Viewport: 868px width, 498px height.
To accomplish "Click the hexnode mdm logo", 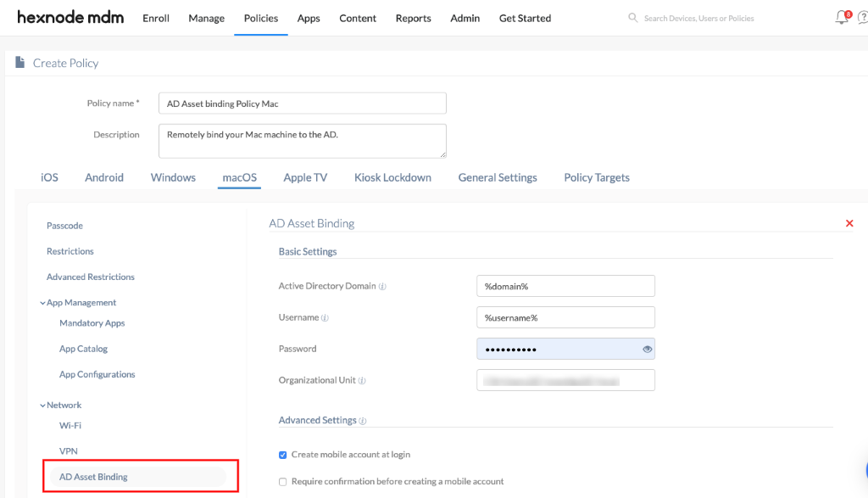I will [x=70, y=18].
